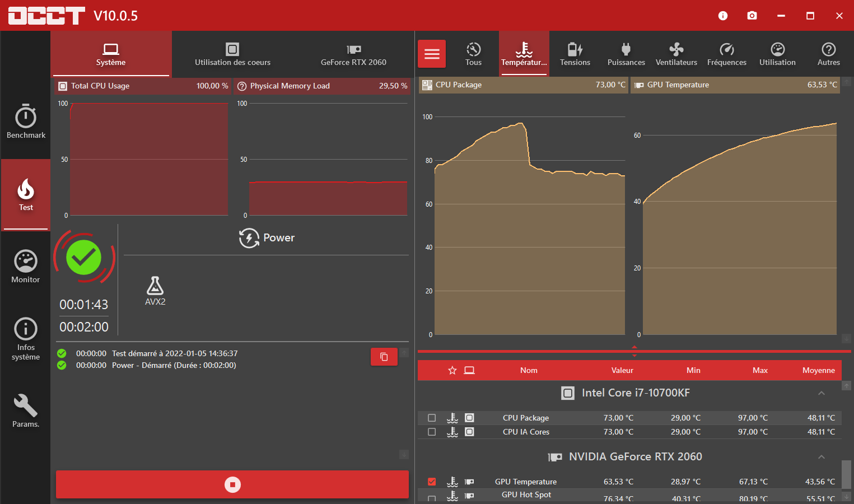Click the red splitter handle between graphs and table

click(x=634, y=351)
